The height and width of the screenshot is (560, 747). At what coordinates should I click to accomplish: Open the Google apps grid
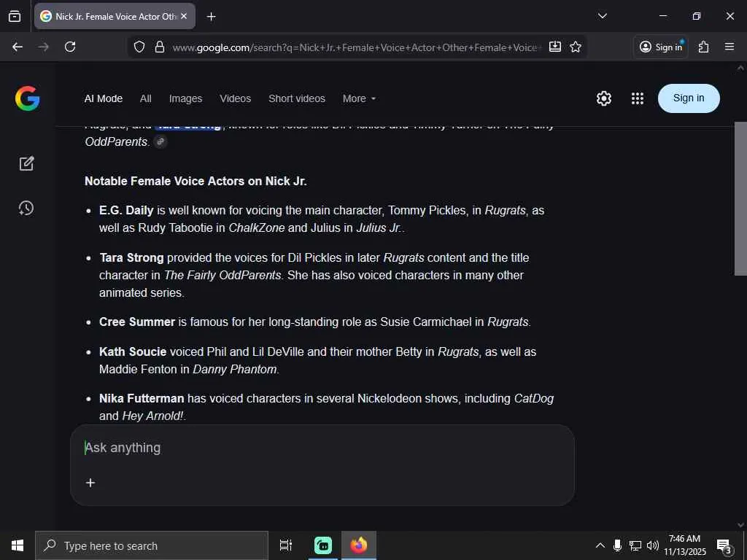pos(638,98)
